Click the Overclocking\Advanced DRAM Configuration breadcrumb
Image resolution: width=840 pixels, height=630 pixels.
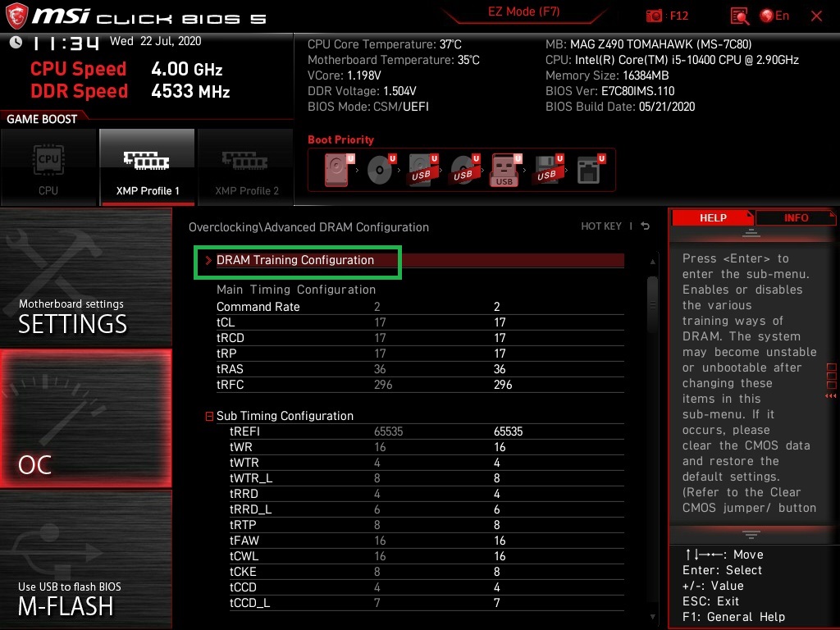[308, 227]
